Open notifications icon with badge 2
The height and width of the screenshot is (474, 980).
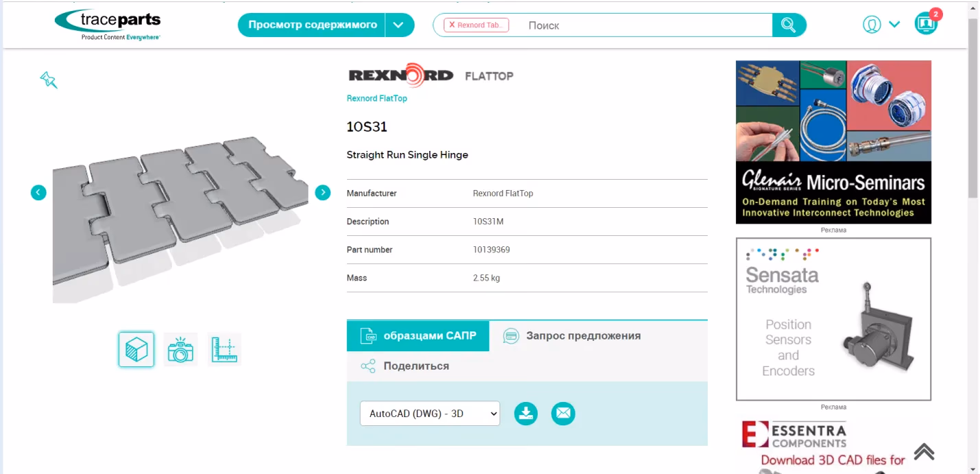(926, 23)
